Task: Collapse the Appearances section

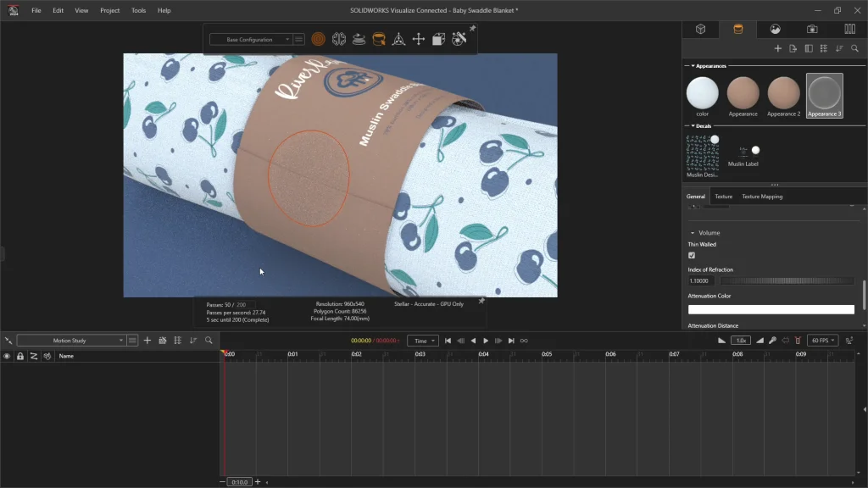Action: pyautogui.click(x=693, y=66)
